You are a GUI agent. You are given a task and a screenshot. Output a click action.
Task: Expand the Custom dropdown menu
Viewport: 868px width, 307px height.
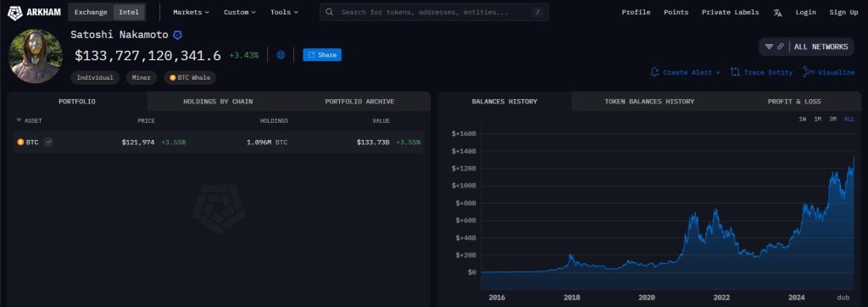(x=240, y=12)
